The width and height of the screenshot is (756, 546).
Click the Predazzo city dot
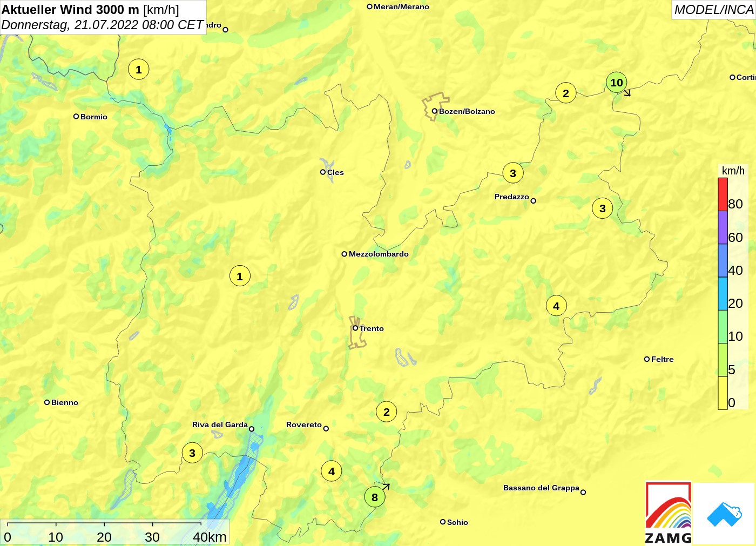534,201
